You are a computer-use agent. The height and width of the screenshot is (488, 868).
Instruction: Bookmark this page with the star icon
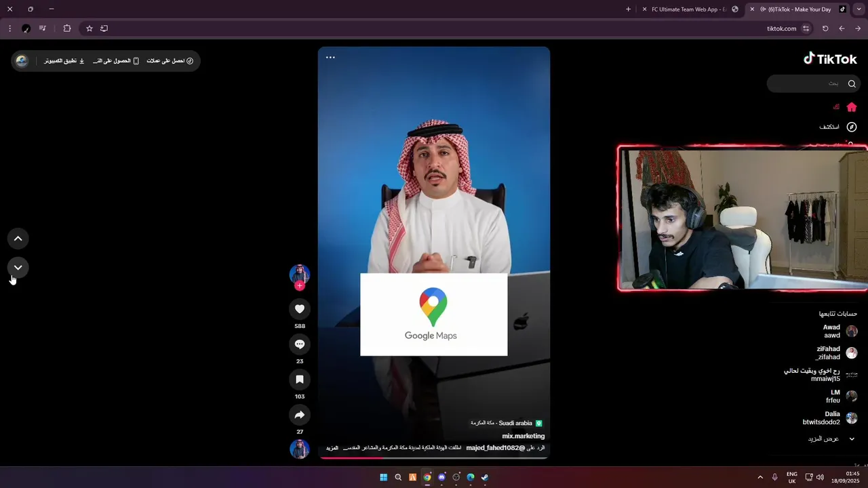pyautogui.click(x=89, y=28)
